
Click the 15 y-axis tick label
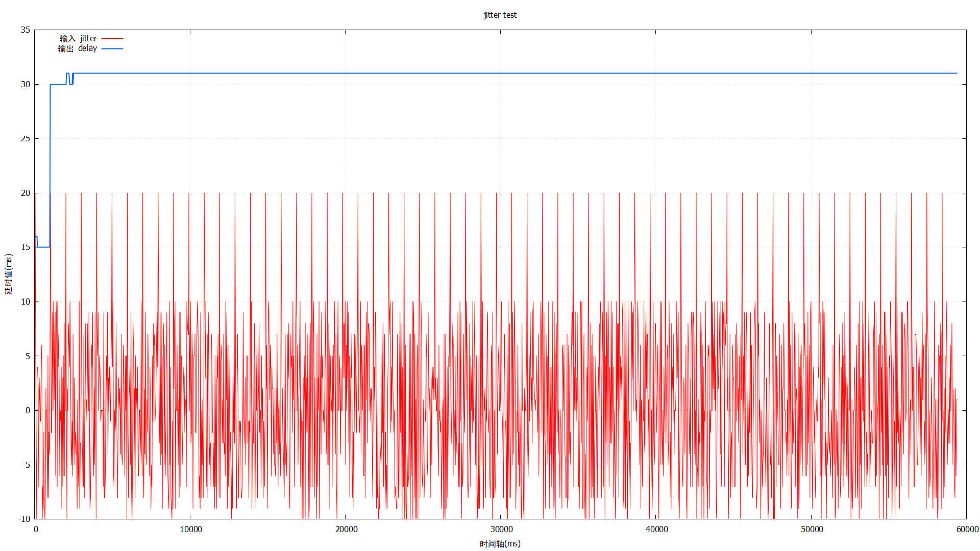click(x=26, y=247)
